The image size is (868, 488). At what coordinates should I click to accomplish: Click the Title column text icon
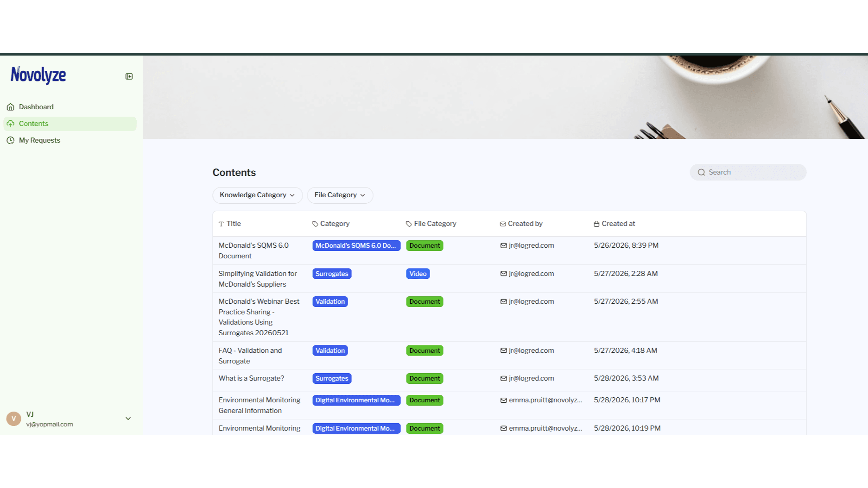[222, 224]
